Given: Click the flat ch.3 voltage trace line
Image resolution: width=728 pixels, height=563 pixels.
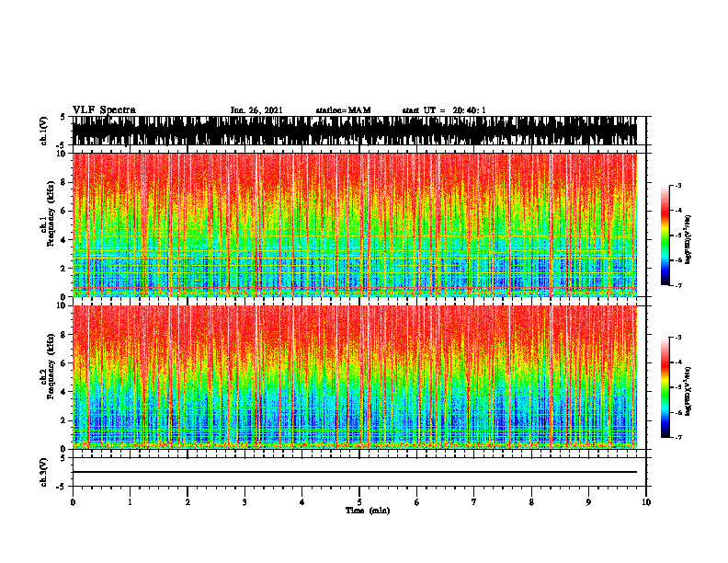Looking at the screenshot, I should pos(355,472).
